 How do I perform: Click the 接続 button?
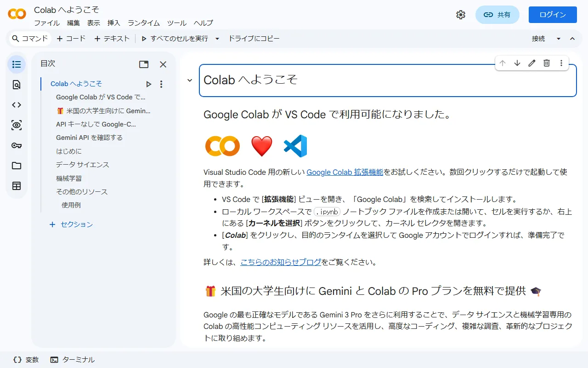pos(538,39)
